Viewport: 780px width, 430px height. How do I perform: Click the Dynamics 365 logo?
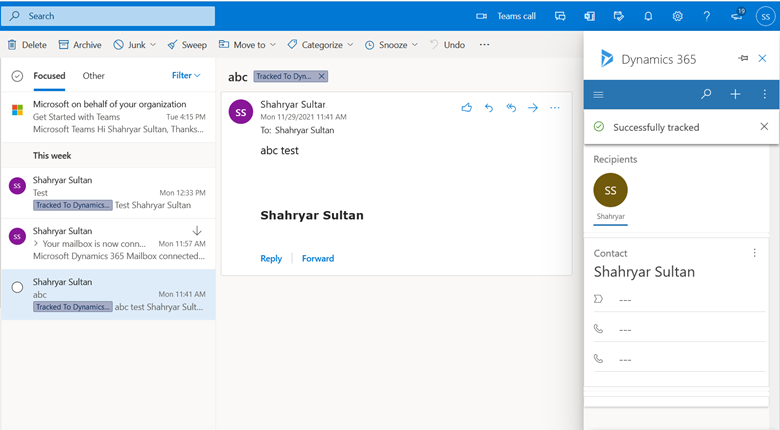pos(606,59)
